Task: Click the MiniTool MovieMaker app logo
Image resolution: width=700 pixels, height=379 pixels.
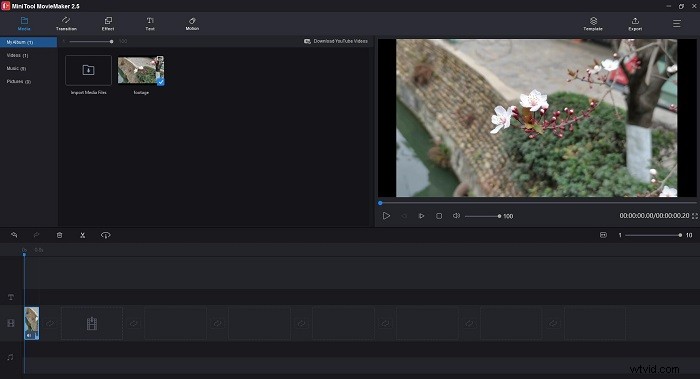Action: click(6, 6)
